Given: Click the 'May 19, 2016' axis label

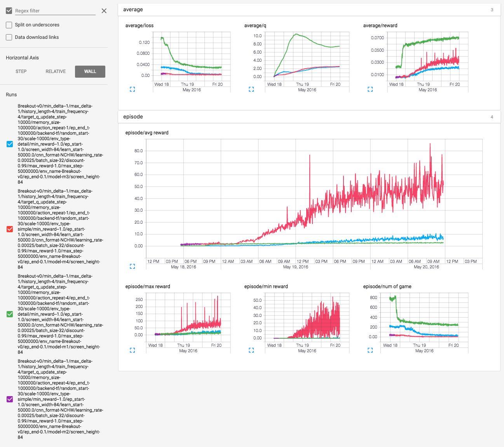Looking at the screenshot, I should click(296, 267).
